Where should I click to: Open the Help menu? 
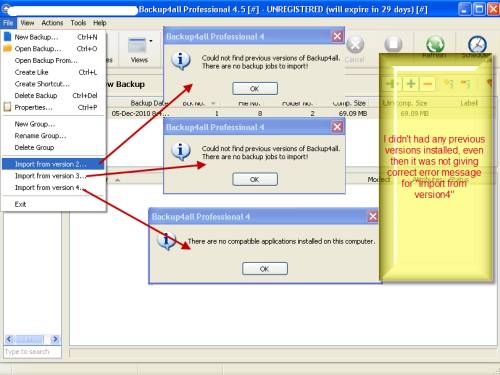99,23
